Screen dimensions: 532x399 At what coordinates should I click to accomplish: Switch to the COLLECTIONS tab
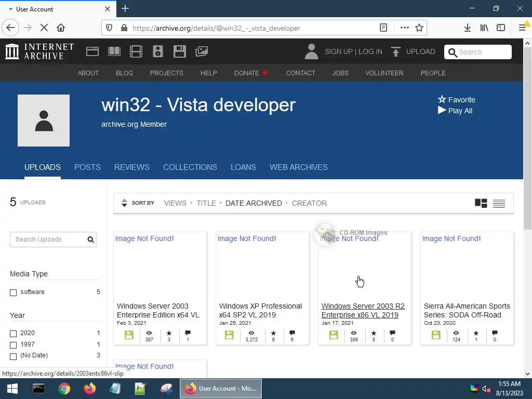pos(190,167)
